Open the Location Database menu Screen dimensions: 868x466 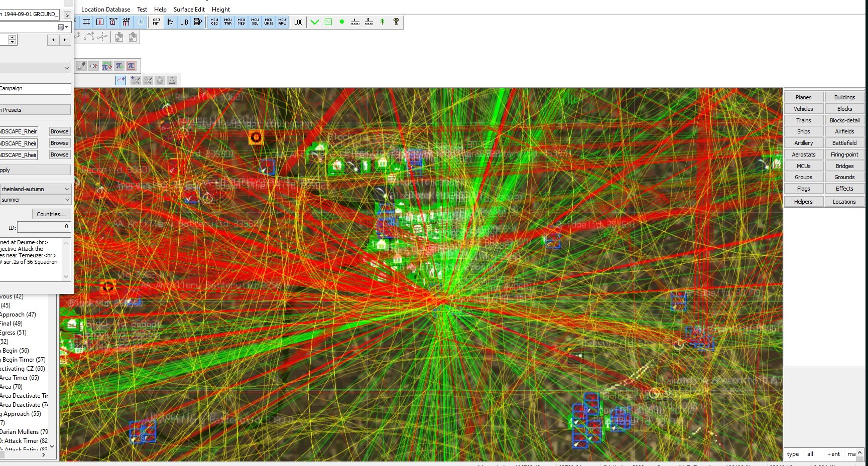click(105, 10)
